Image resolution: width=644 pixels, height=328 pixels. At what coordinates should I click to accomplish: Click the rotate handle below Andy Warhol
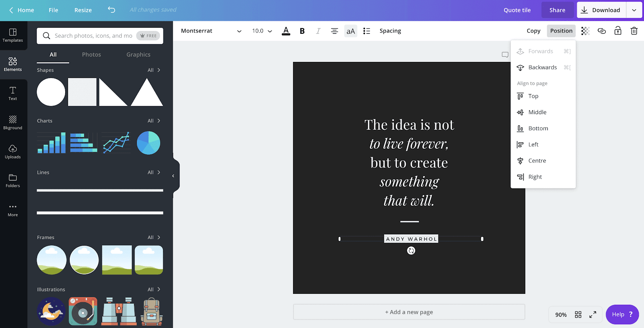point(411,251)
